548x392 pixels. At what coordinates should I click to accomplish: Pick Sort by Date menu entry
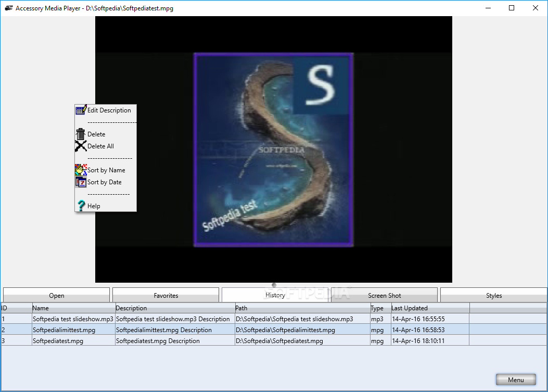tap(105, 182)
